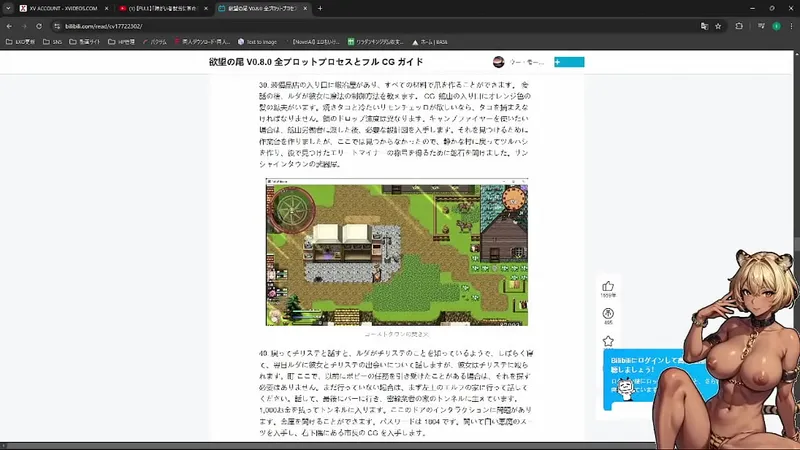Viewport: 800px width, 450px height.
Task: Open the first bookmarks folder on the bar
Action: click(20, 42)
